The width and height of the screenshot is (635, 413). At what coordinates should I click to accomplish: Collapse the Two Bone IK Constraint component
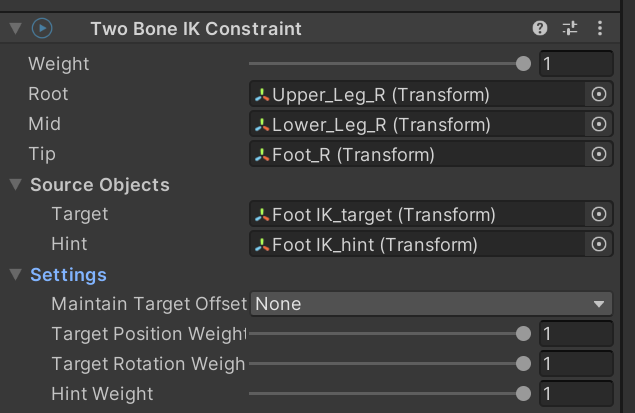pyautogui.click(x=14, y=28)
